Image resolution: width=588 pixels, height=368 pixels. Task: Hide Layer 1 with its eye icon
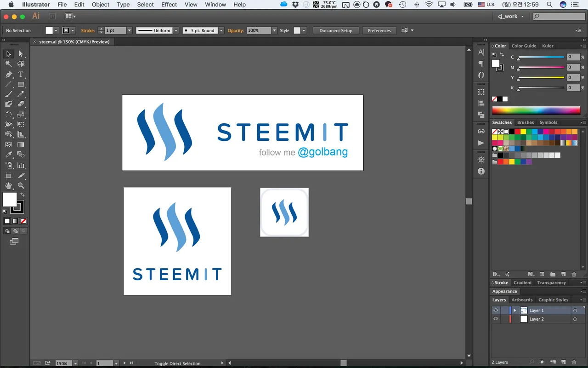point(496,310)
